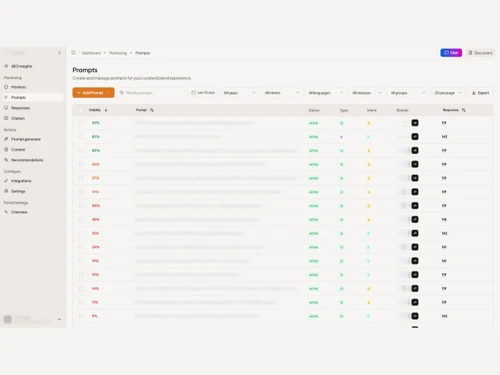Viewport: 500px width, 375px height.
Task: Check the 14% visibility row checkbox
Action: click(x=81, y=288)
